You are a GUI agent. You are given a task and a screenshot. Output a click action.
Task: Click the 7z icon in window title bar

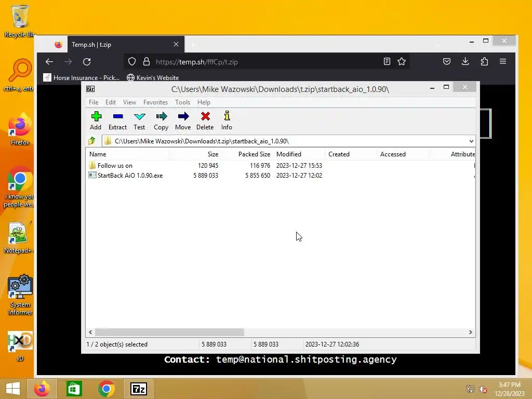pyautogui.click(x=90, y=89)
